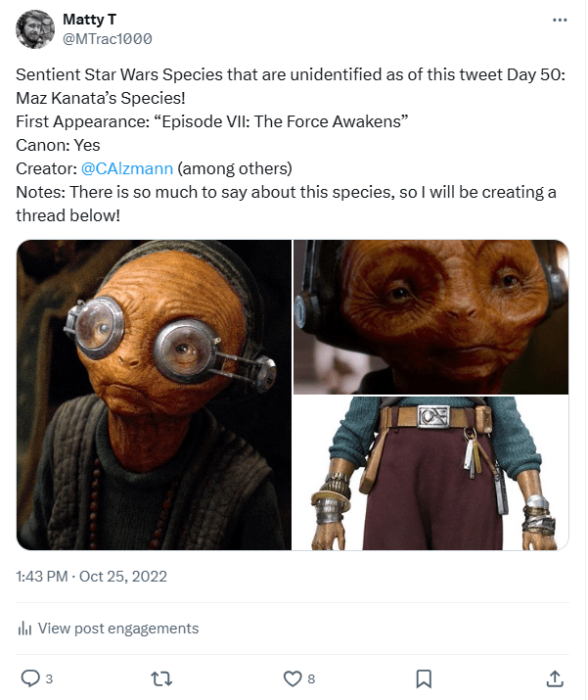This screenshot has width=588, height=700.
Task: Click the @MTrac1000 handle
Action: pos(107,39)
